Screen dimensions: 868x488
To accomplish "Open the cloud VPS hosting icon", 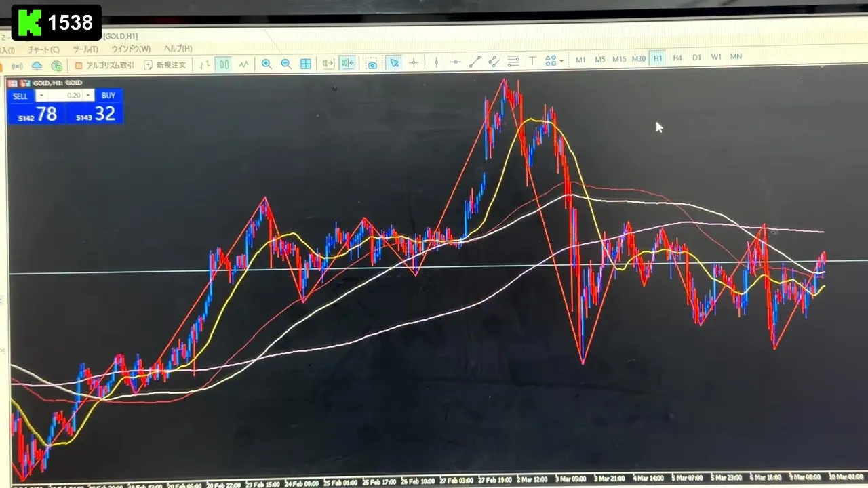I will pos(37,66).
